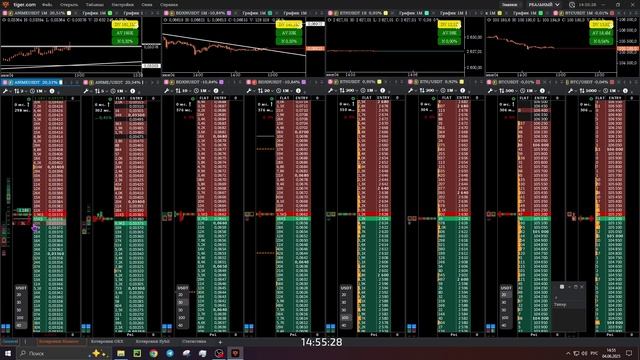Click FLAT column header in ARME/USDT order book

pos(120,98)
